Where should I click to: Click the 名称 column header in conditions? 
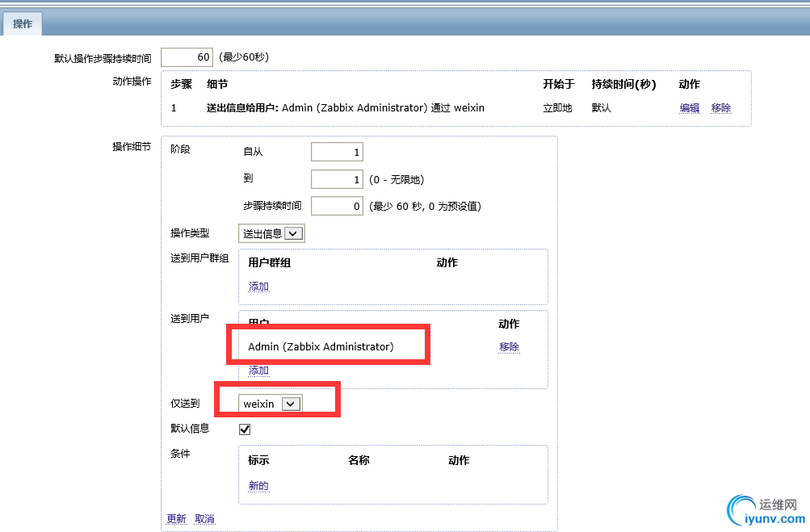click(x=359, y=460)
